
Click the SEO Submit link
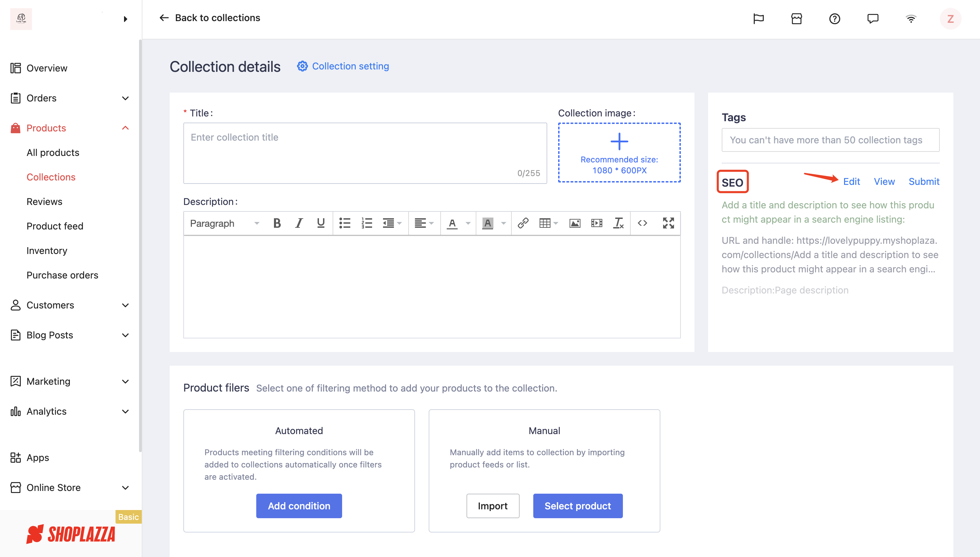[924, 181]
